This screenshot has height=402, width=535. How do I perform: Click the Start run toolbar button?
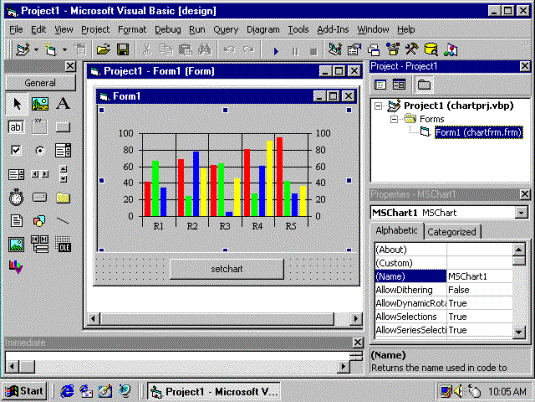click(276, 51)
